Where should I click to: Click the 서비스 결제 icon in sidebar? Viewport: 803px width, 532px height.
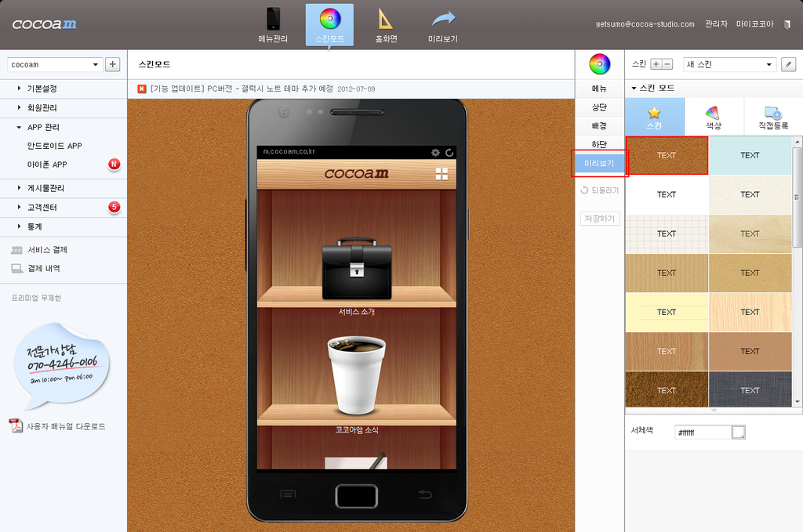click(x=17, y=250)
